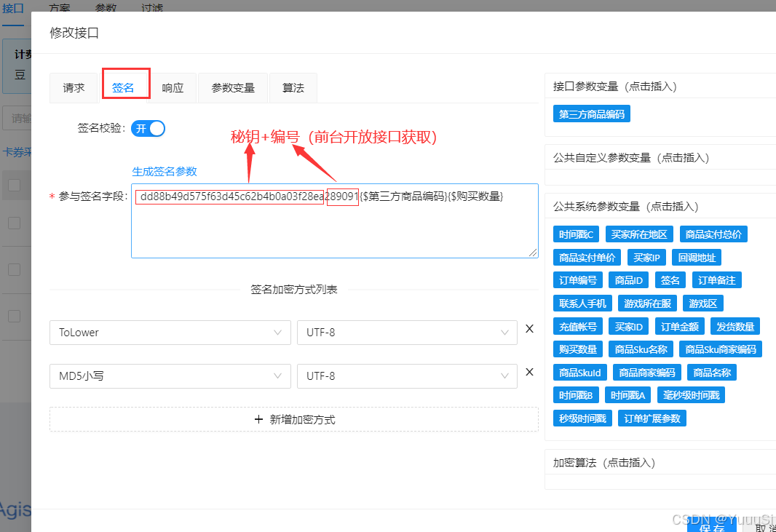Insert the 买家ID variable
Screen dimensions: 776x532
[628, 327]
